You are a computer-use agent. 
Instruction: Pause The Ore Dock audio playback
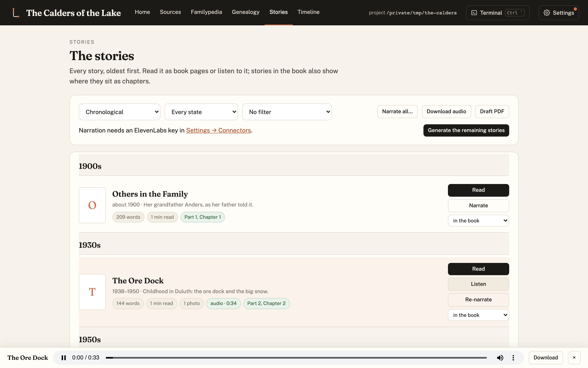point(64,358)
